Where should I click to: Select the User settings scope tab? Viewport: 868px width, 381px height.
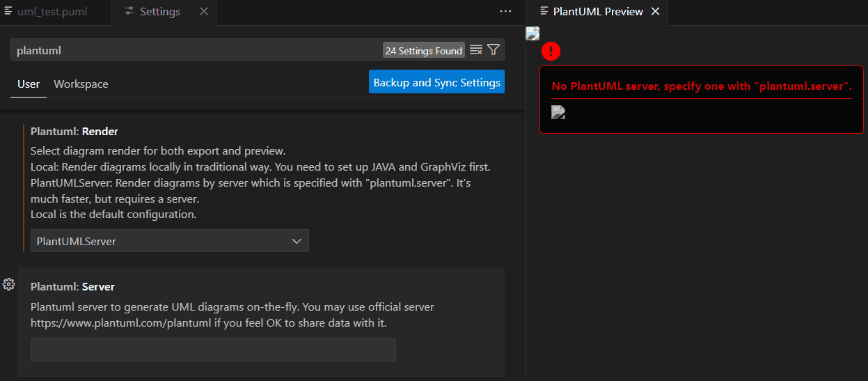pyautogui.click(x=29, y=84)
